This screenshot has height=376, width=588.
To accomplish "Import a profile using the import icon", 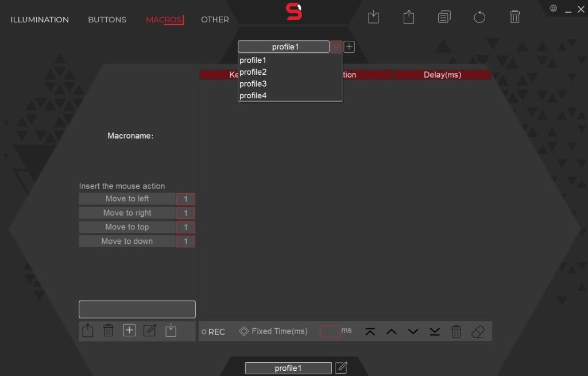I will pyautogui.click(x=373, y=17).
